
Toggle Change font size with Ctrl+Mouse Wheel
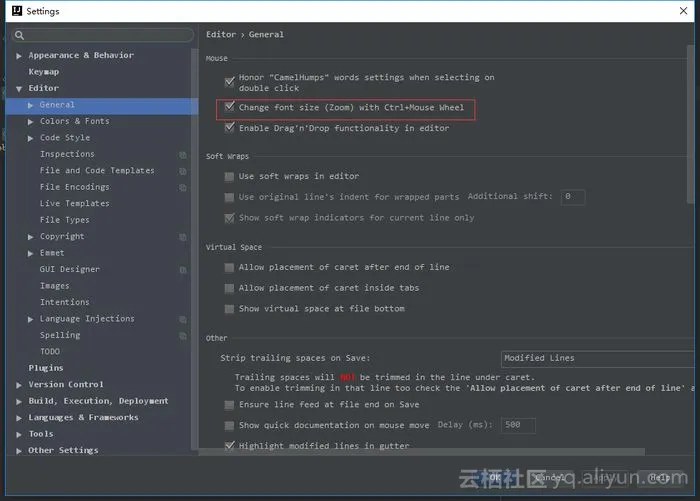coord(229,107)
